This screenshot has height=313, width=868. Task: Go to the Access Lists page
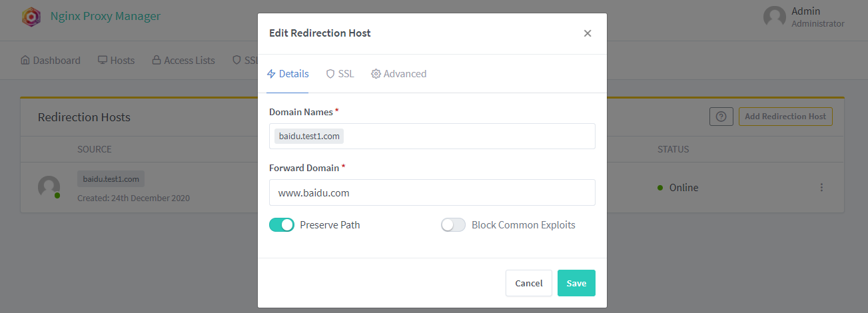pyautogui.click(x=183, y=61)
